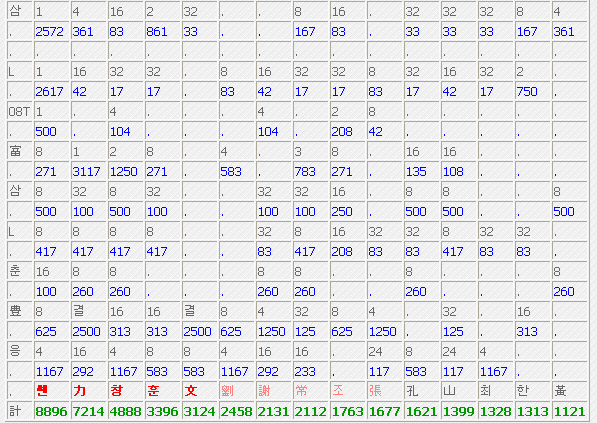
Task: Select the total 7214 cell
Action: 88,412
